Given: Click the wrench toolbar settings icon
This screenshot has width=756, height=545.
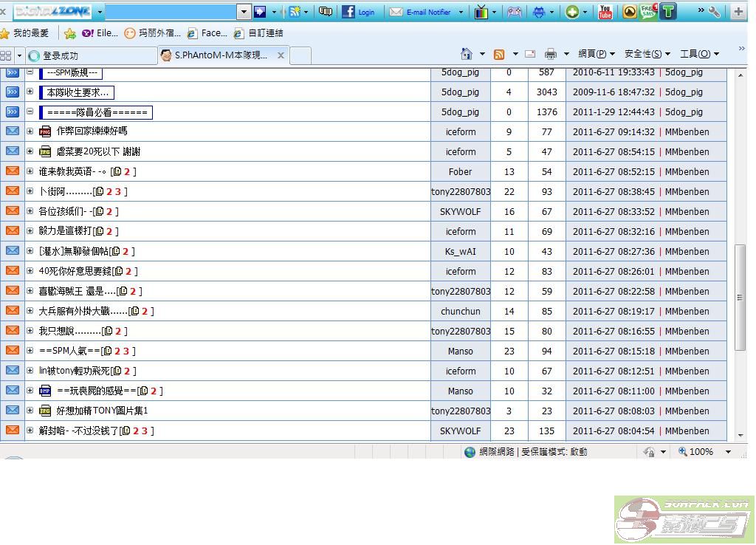Looking at the screenshot, I should pos(714,12).
